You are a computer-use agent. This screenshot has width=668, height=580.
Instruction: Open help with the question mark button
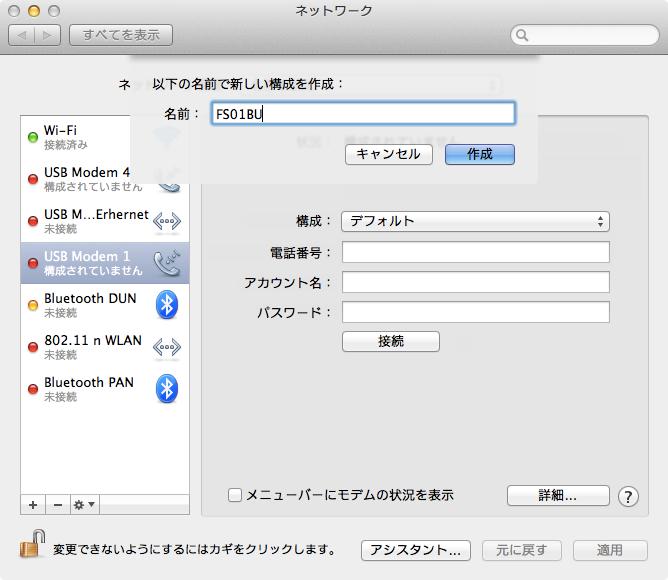coord(628,496)
